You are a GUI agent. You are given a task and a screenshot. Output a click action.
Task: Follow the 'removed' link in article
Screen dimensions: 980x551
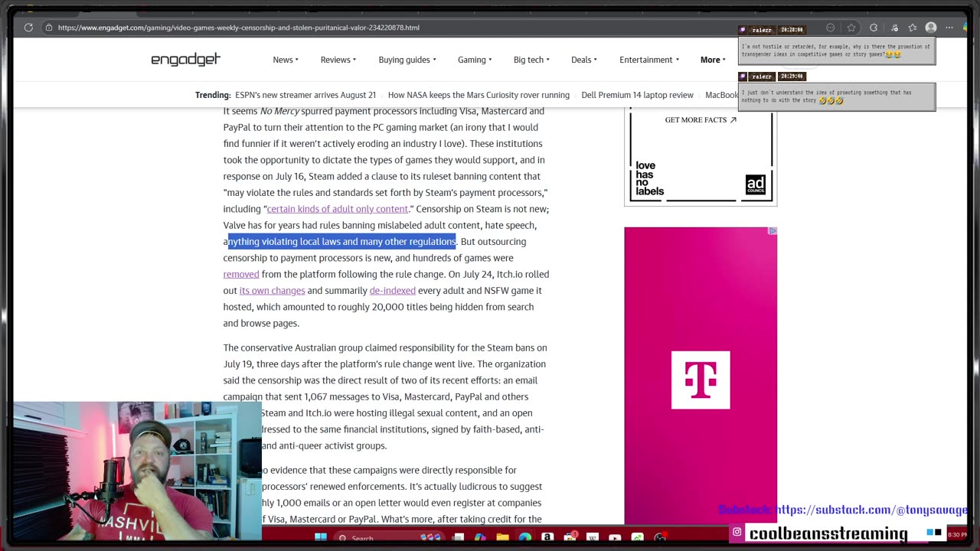(241, 274)
